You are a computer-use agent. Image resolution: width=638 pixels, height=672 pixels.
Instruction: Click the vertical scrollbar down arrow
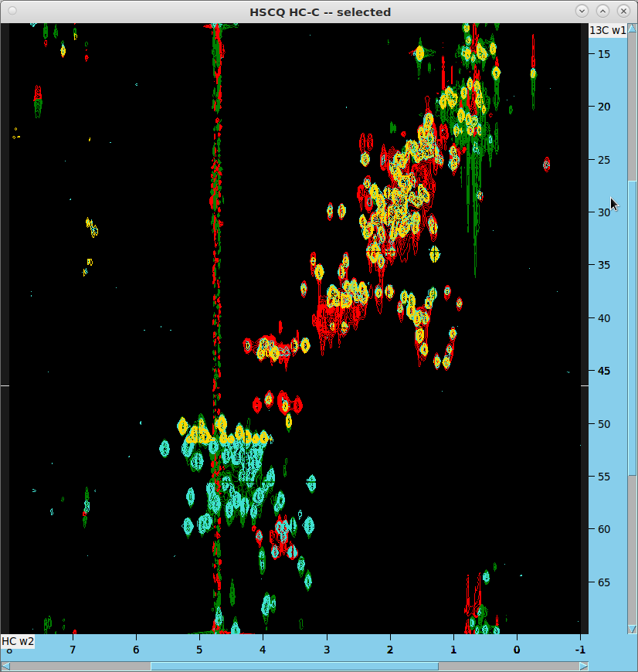click(x=633, y=630)
